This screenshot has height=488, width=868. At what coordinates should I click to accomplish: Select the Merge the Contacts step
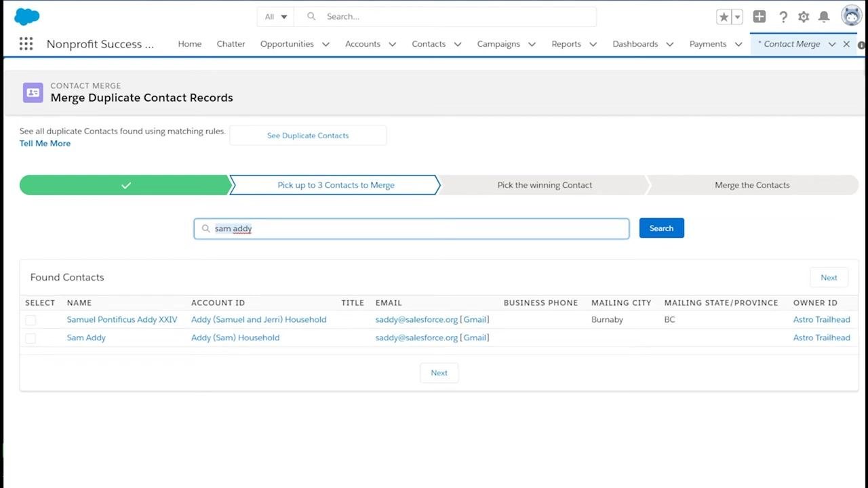pos(752,185)
